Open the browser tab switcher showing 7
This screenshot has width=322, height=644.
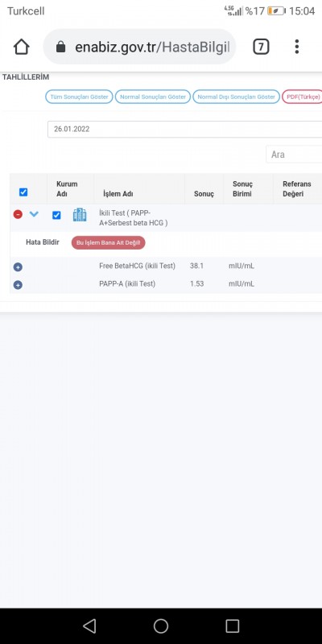(261, 47)
